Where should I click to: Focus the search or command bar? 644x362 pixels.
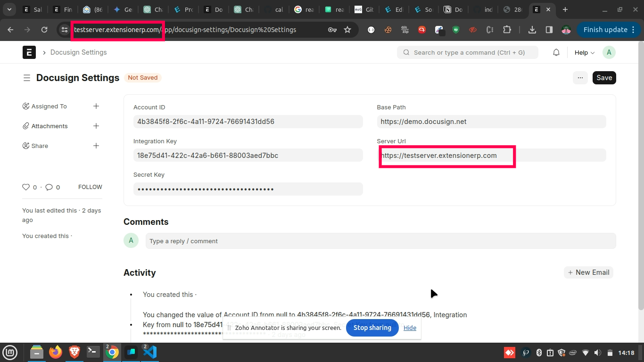pyautogui.click(x=468, y=52)
